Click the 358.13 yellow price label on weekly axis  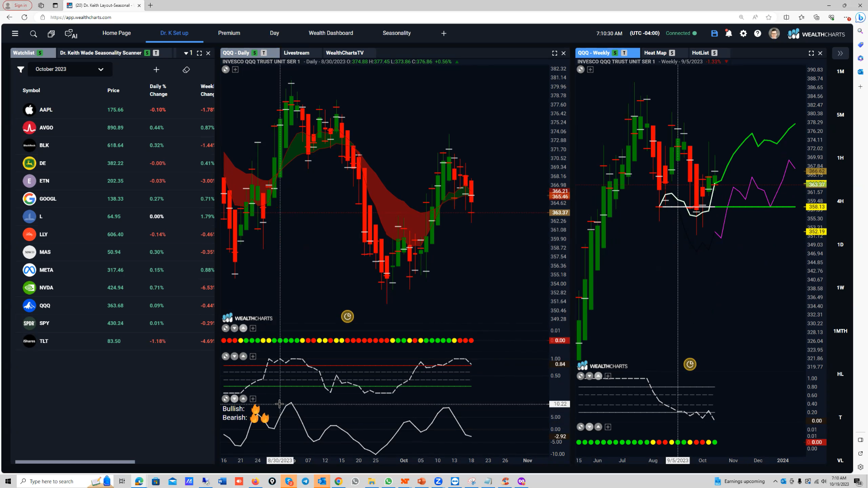(816, 207)
